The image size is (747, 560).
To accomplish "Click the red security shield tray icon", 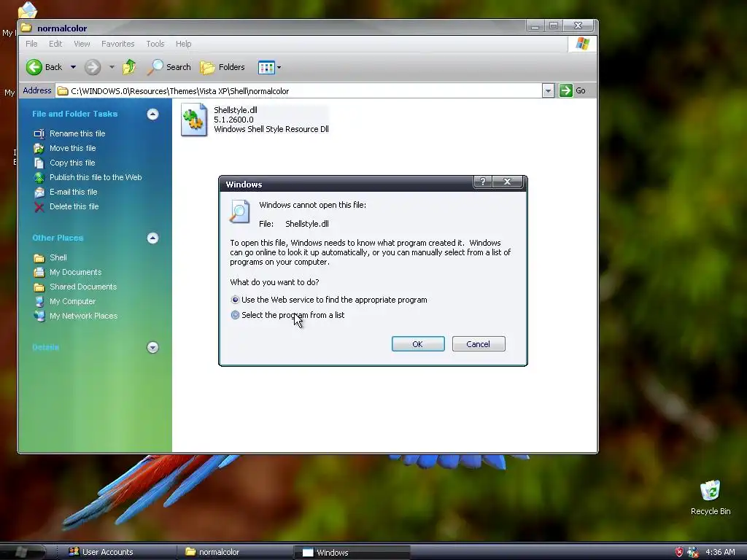I will click(679, 553).
